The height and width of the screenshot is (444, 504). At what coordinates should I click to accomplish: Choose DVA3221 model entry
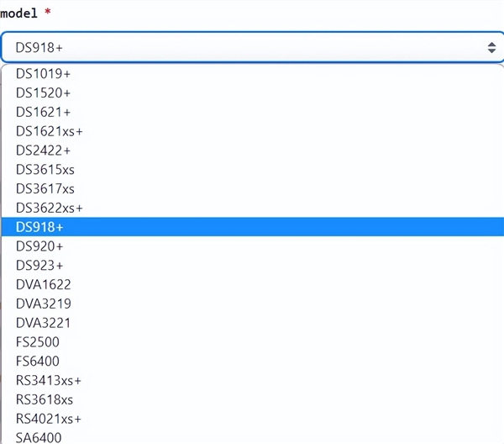point(253,323)
